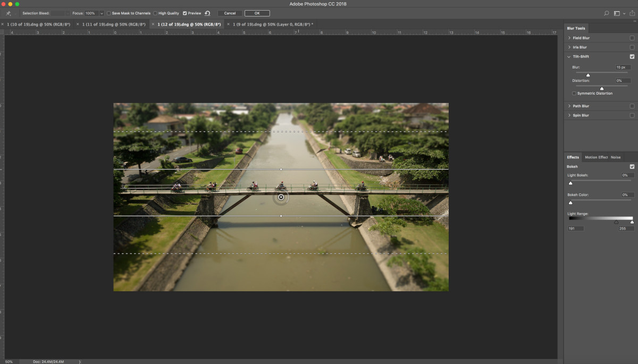Image resolution: width=638 pixels, height=364 pixels.
Task: Enable the Symmetric Distortion checkbox
Action: pyautogui.click(x=574, y=94)
